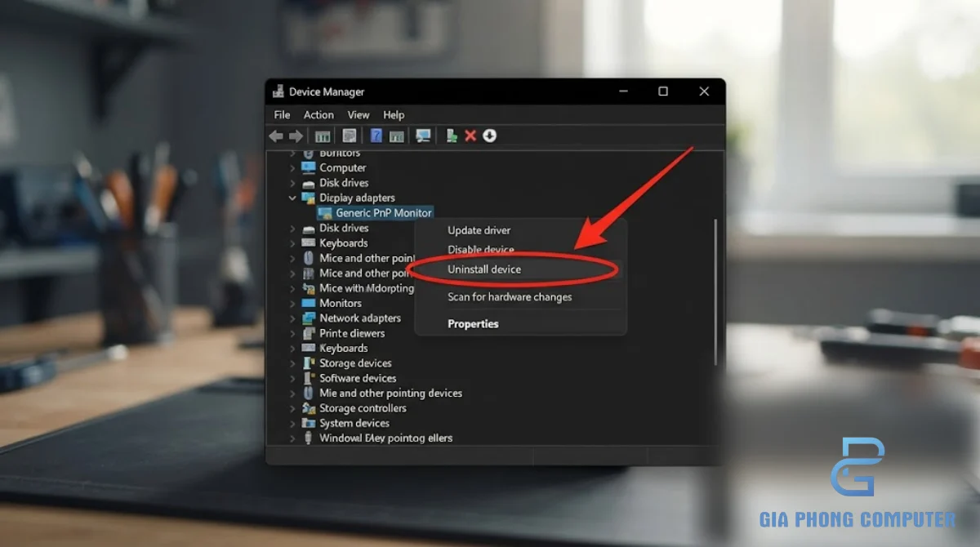Expand the Mie and other pointing devices node
Viewport: 980px width, 547px height.
[293, 394]
